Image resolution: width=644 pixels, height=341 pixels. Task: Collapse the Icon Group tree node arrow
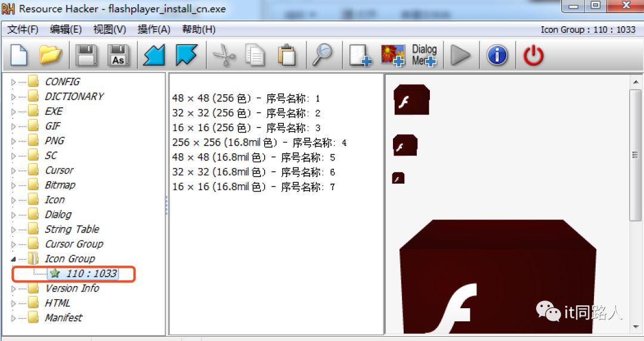[13, 259]
